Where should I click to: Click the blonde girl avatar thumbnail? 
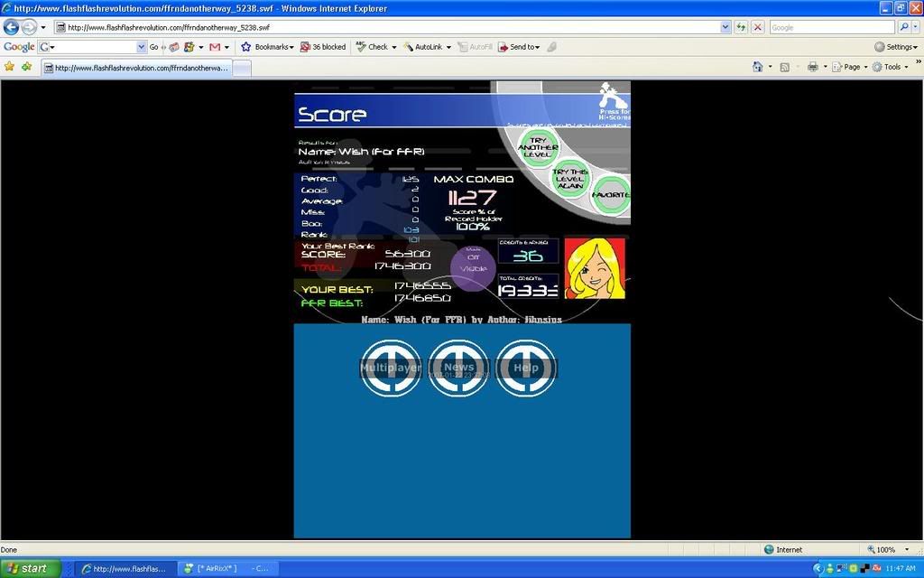point(595,268)
